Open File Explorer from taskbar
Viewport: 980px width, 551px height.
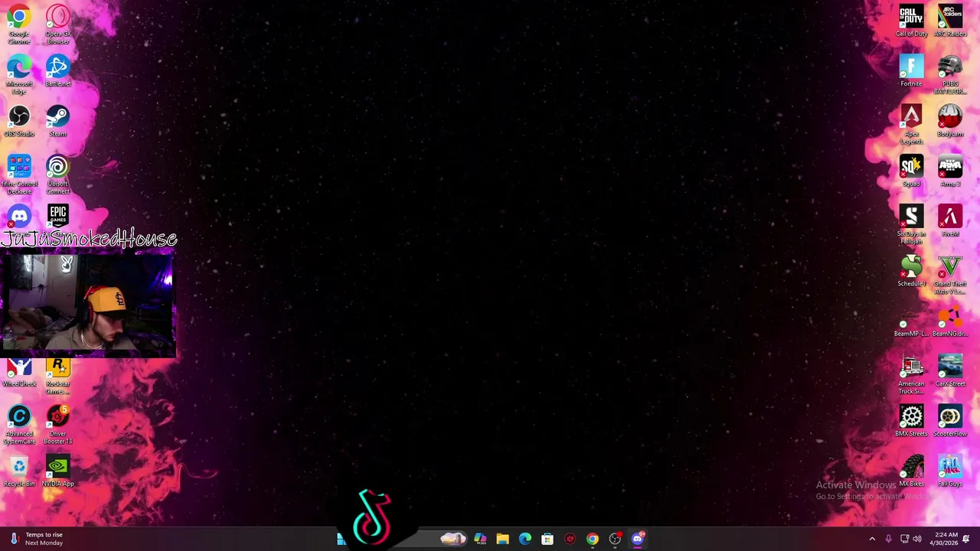[503, 539]
